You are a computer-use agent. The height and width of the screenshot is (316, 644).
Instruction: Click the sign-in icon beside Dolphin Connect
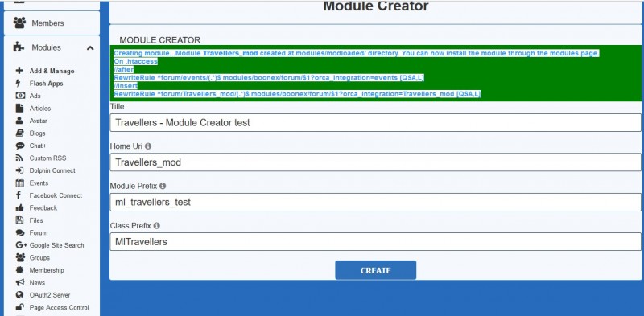click(x=19, y=170)
